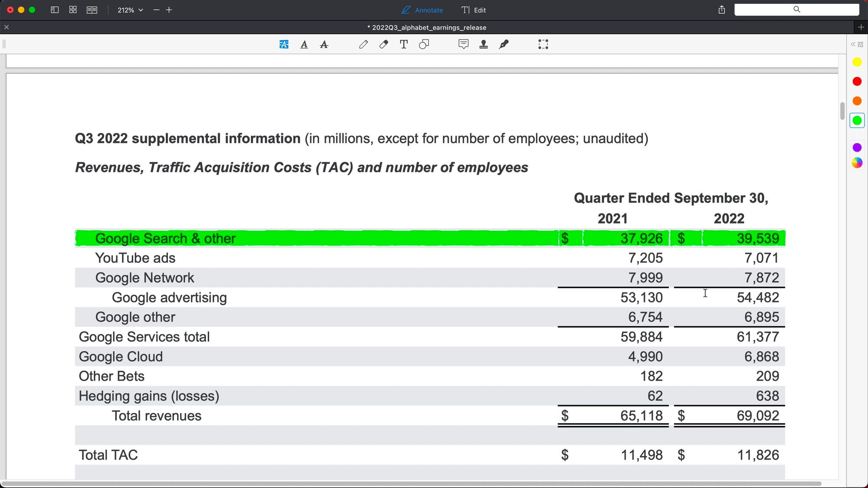Viewport: 868px width, 488px height.
Task: Select the Text box tool
Action: pyautogui.click(x=404, y=44)
